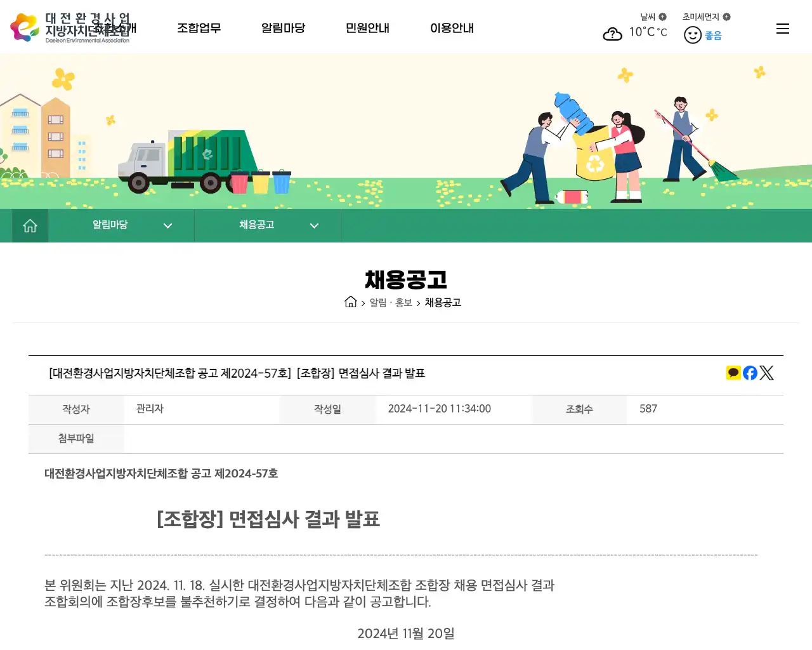Click the home icon in the green breadcrumb bar
812x650 pixels.
point(30,225)
